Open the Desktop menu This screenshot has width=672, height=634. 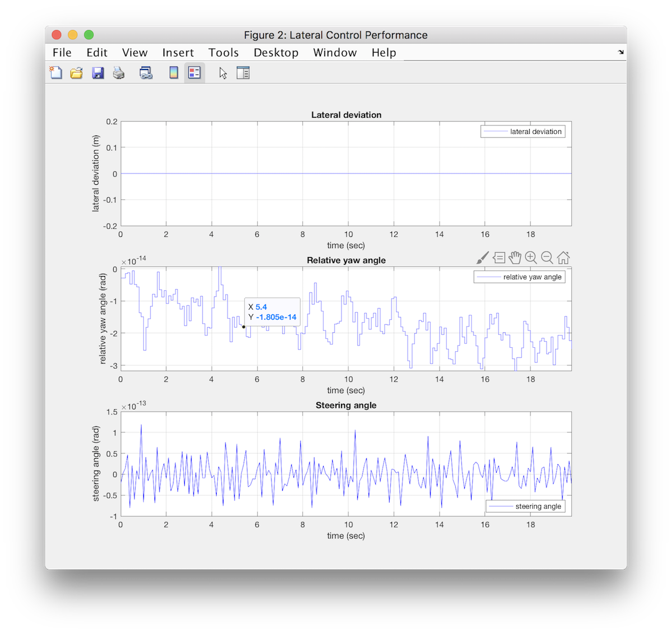(x=276, y=53)
